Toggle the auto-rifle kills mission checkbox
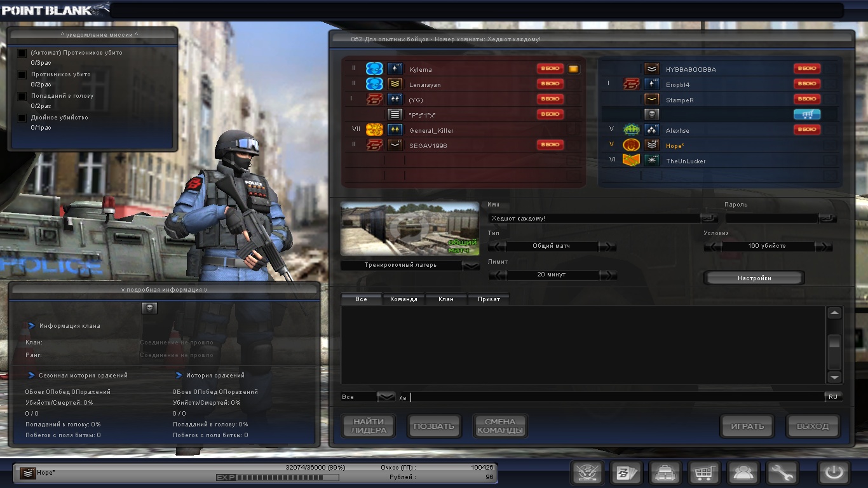This screenshot has width=868, height=488. pos(22,53)
